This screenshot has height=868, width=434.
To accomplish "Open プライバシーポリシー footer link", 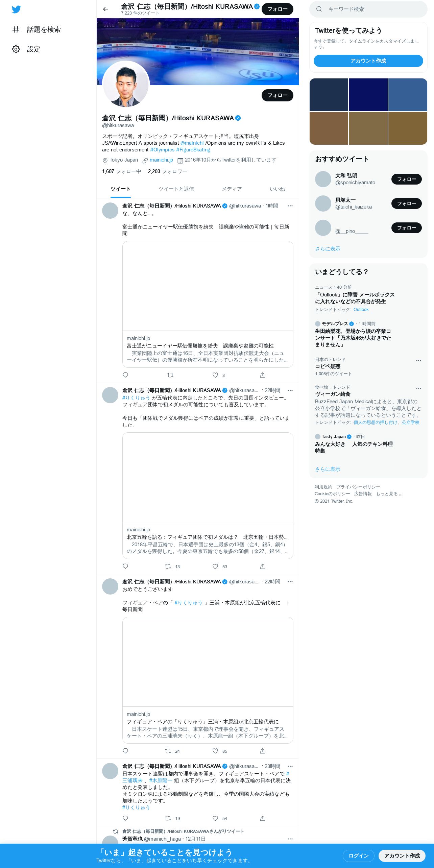I will click(358, 487).
